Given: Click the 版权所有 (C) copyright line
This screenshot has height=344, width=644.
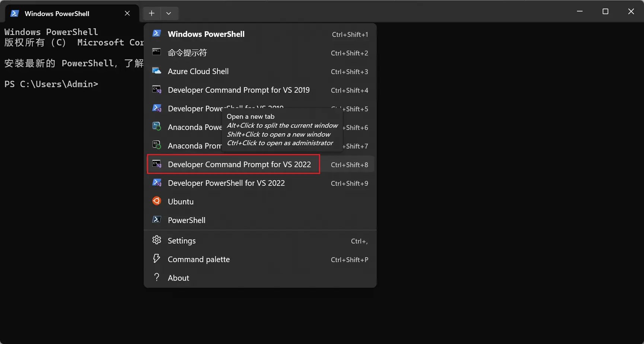Looking at the screenshot, I should tap(74, 42).
